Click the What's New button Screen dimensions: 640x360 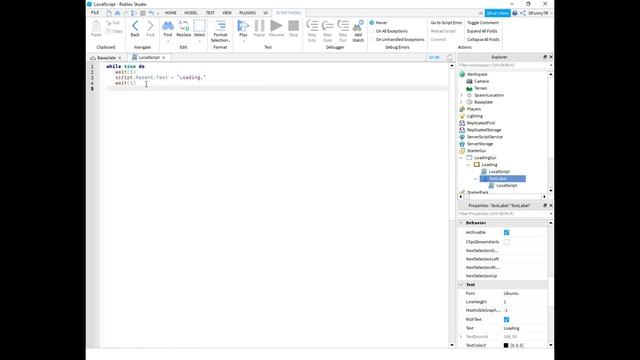[x=498, y=13]
